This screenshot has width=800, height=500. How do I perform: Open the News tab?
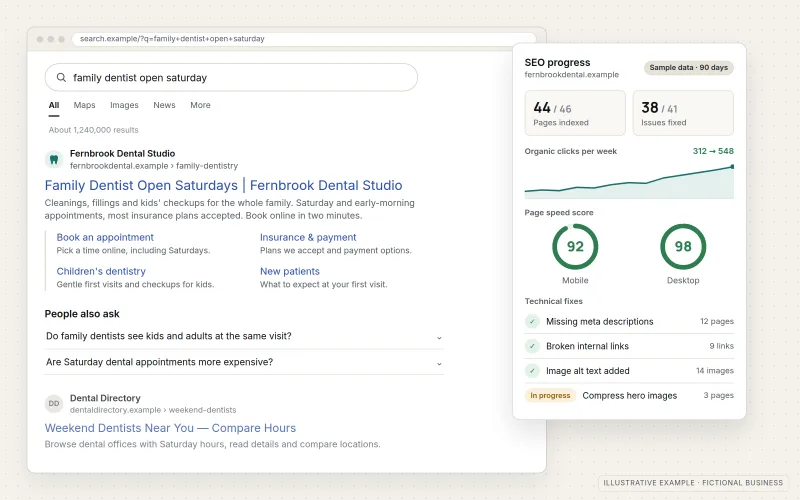164,105
